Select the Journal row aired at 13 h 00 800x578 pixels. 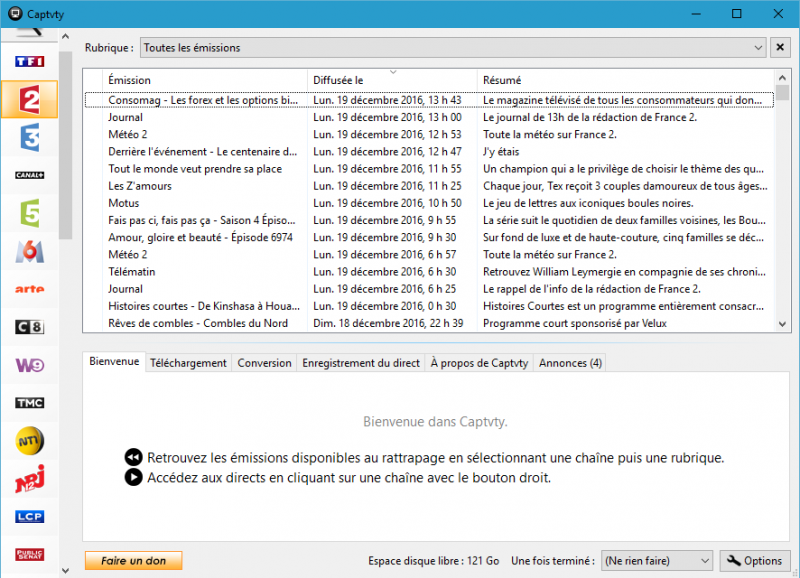(x=429, y=117)
